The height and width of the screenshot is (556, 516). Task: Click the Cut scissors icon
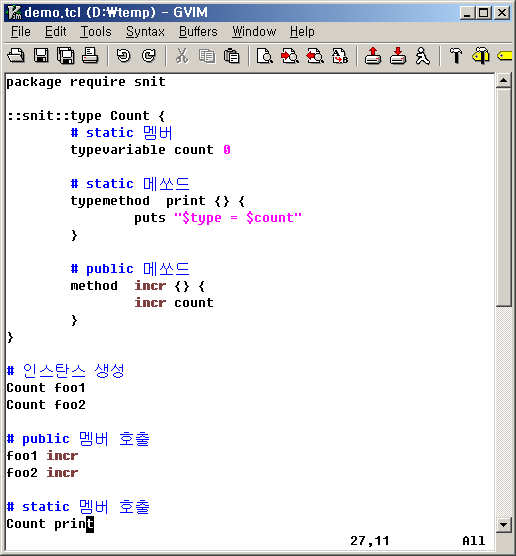182,56
